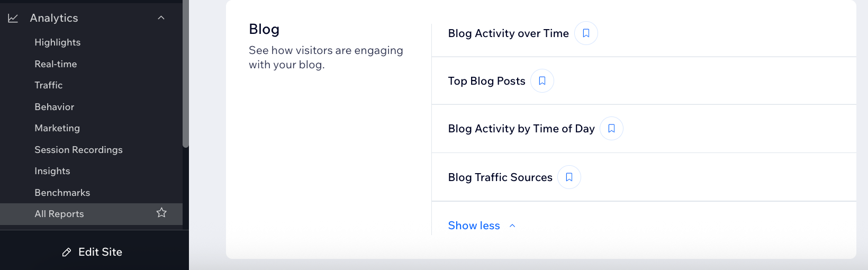The height and width of the screenshot is (270, 868).
Task: Bookmark Blog Activity by Time of Day report
Action: 611,129
